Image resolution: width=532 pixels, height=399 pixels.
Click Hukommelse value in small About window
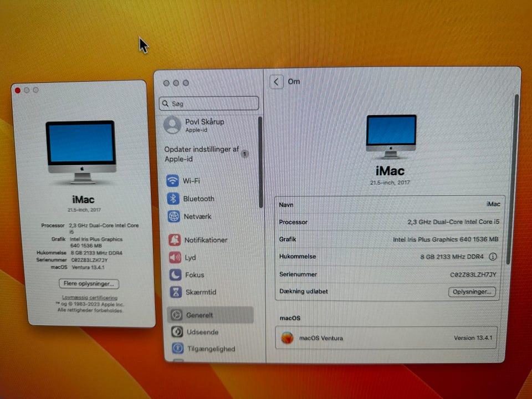[x=96, y=253]
